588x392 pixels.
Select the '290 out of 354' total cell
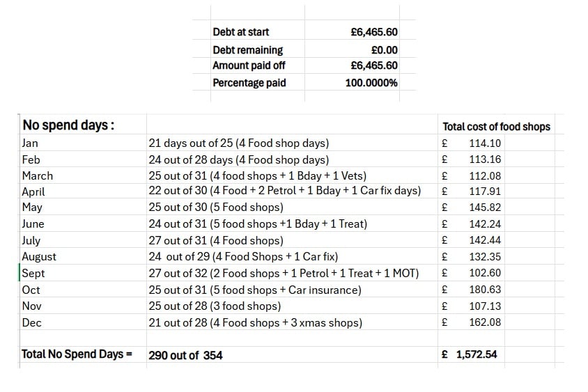(186, 355)
